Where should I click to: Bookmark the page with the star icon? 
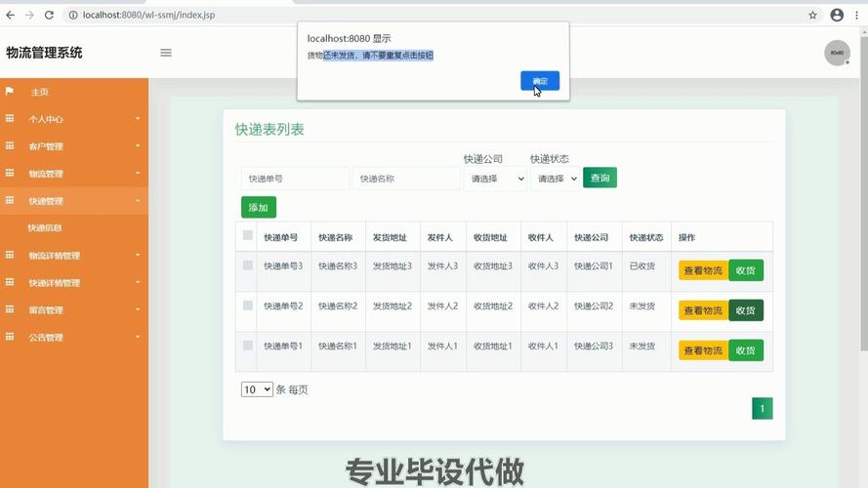click(x=812, y=15)
